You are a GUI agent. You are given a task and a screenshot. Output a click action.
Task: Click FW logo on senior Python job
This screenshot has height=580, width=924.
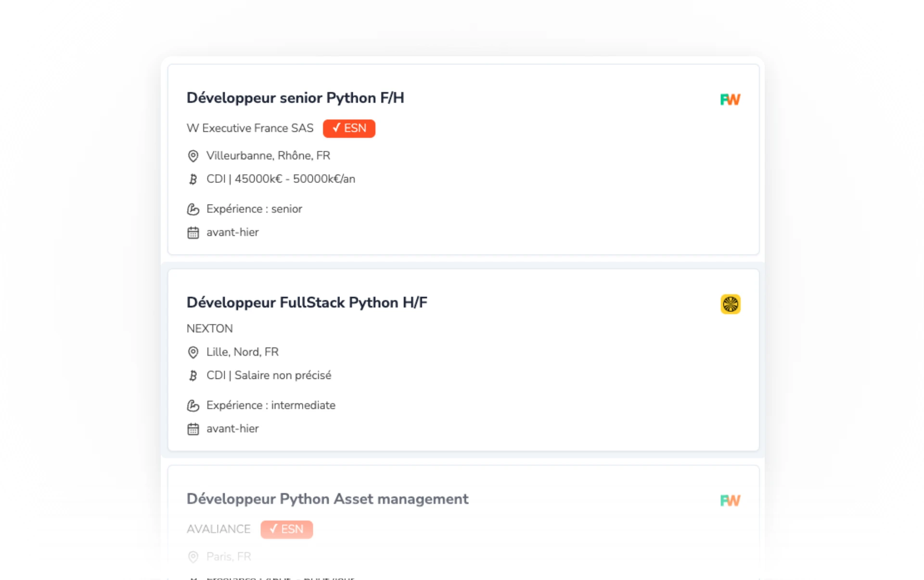[730, 100]
